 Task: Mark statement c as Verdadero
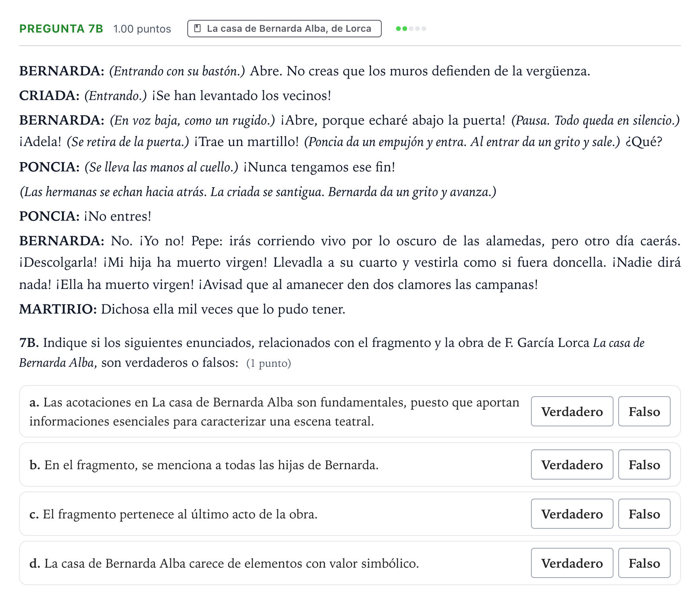click(572, 514)
